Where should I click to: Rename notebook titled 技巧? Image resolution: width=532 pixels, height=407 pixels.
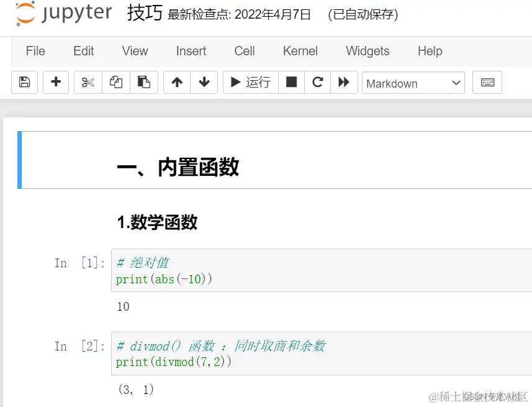click(145, 14)
